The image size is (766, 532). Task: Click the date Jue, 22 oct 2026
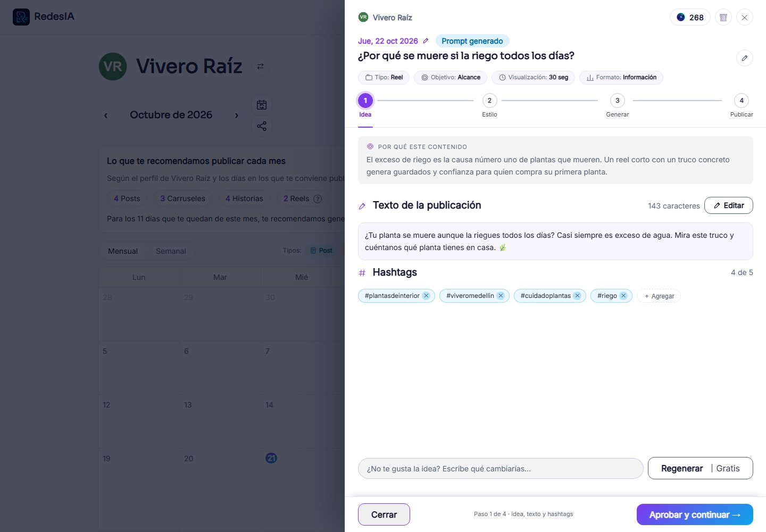388,41
